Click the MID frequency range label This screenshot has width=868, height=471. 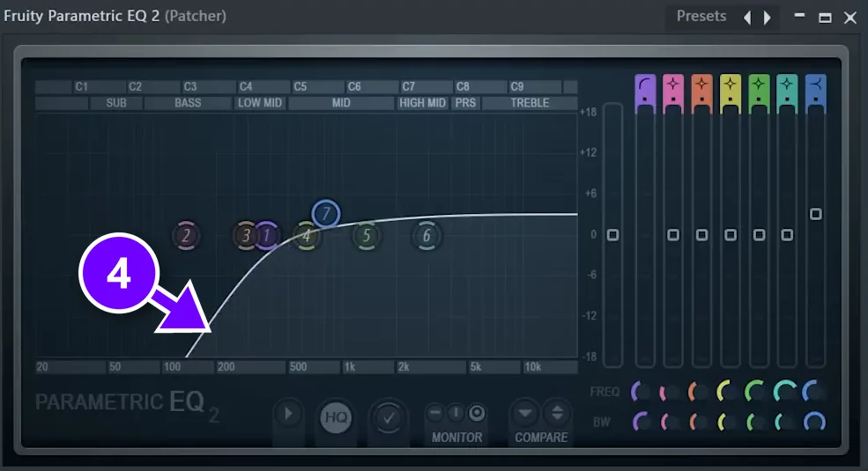pyautogui.click(x=341, y=103)
